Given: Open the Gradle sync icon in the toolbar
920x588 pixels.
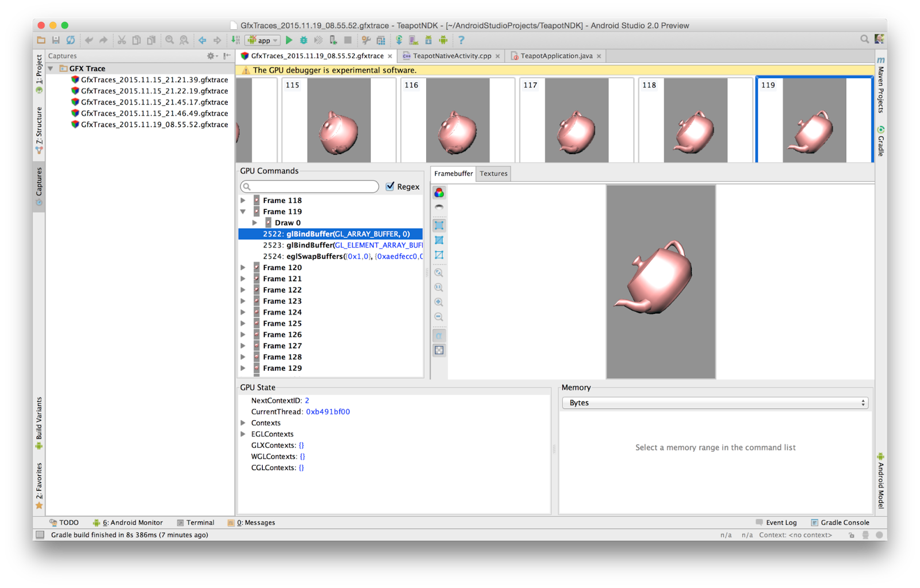Looking at the screenshot, I should tap(398, 40).
